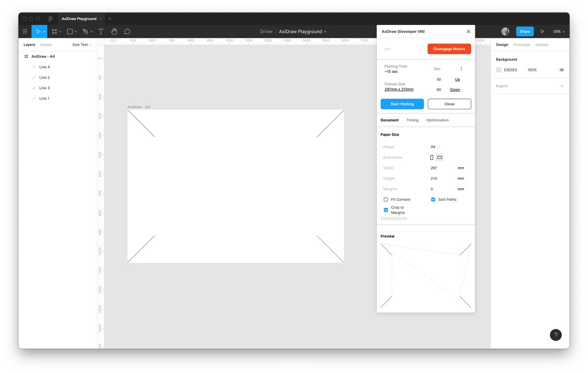
Task: Click the E5E5E5 background color swatch
Action: point(499,70)
